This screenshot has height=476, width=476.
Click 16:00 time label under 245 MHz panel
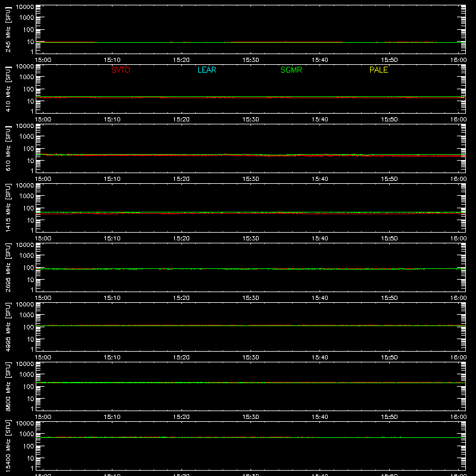[x=458, y=60]
